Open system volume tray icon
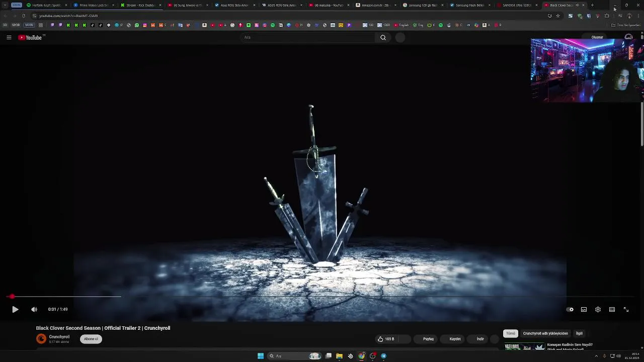Image resolution: width=644 pixels, height=362 pixels. [x=618, y=356]
